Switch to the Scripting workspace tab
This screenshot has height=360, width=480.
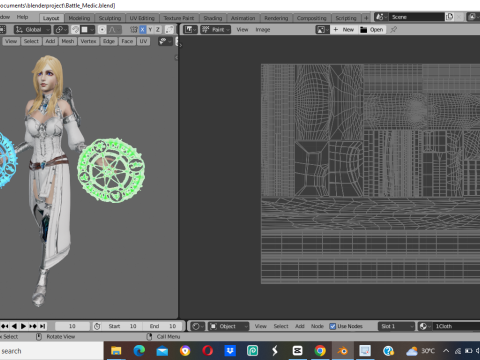(346, 18)
